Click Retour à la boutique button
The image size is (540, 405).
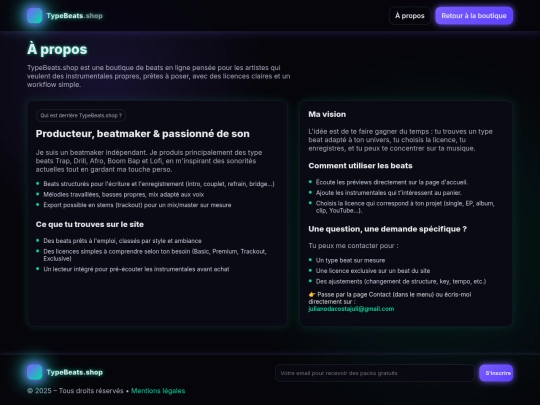(x=474, y=16)
